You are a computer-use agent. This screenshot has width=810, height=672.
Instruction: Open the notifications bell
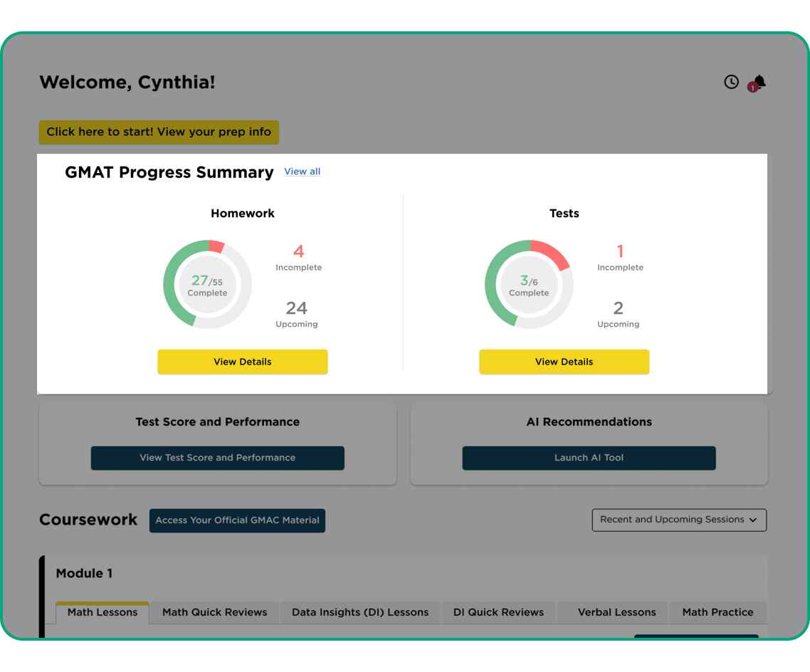click(x=759, y=83)
